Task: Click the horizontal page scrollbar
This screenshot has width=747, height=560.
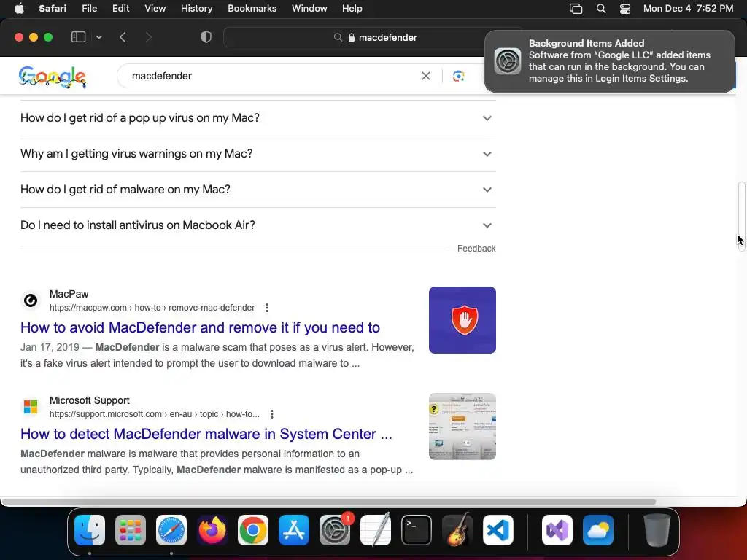Action: (329, 502)
